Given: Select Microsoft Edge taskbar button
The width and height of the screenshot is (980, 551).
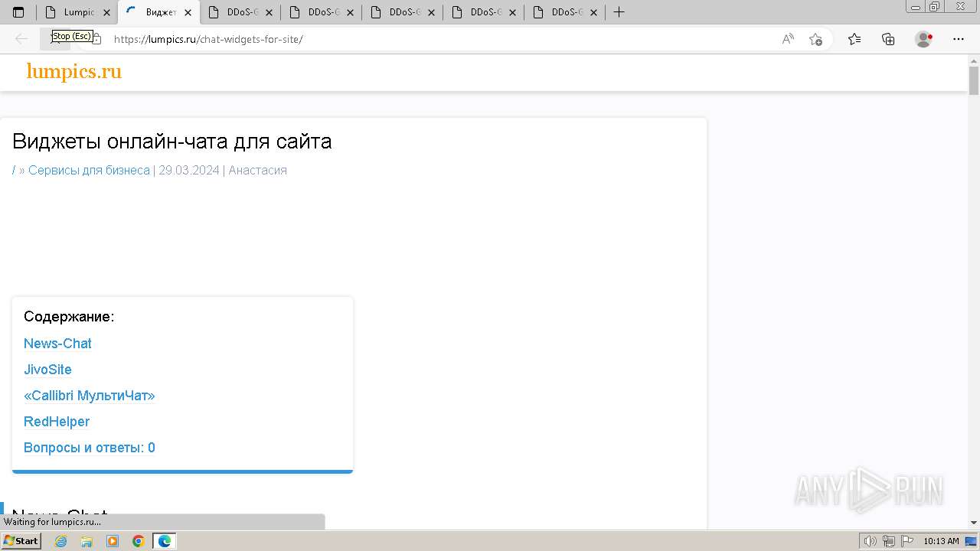Looking at the screenshot, I should coord(165,541).
